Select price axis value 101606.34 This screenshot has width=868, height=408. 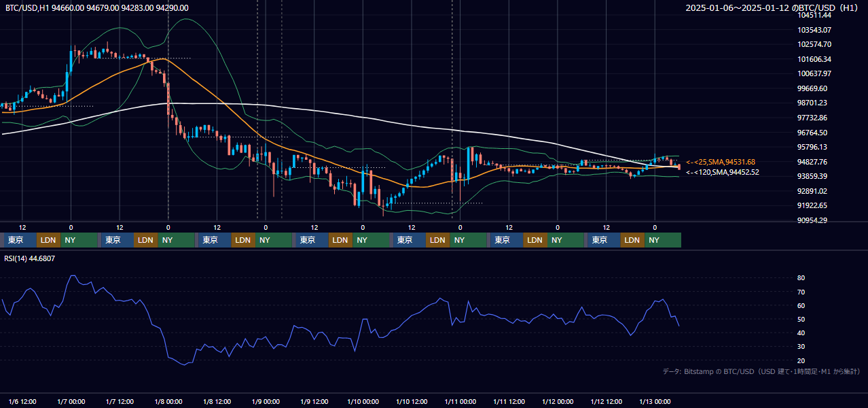pyautogui.click(x=814, y=59)
